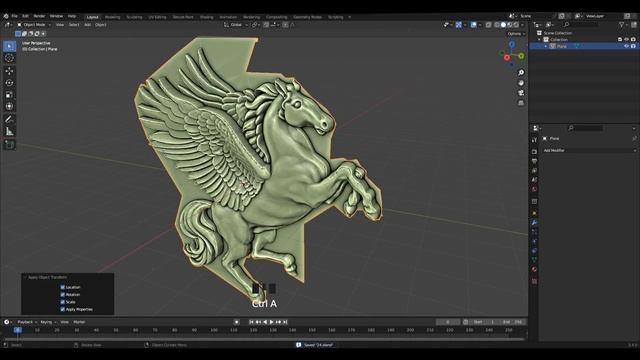Toggle X-ray mode in viewport header
This screenshot has width=640, height=360.
(489, 25)
